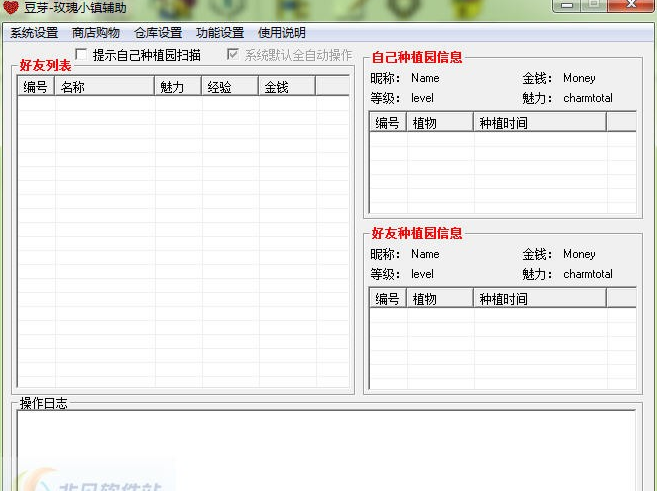The image size is (657, 491).
Task: Click 种植时间 header in 好友种植园信息 table
Action: pos(539,299)
